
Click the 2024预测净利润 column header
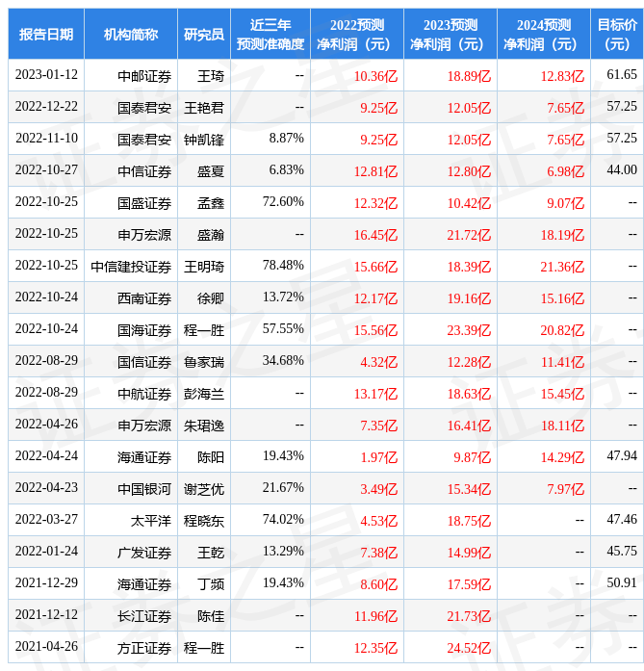(544, 35)
